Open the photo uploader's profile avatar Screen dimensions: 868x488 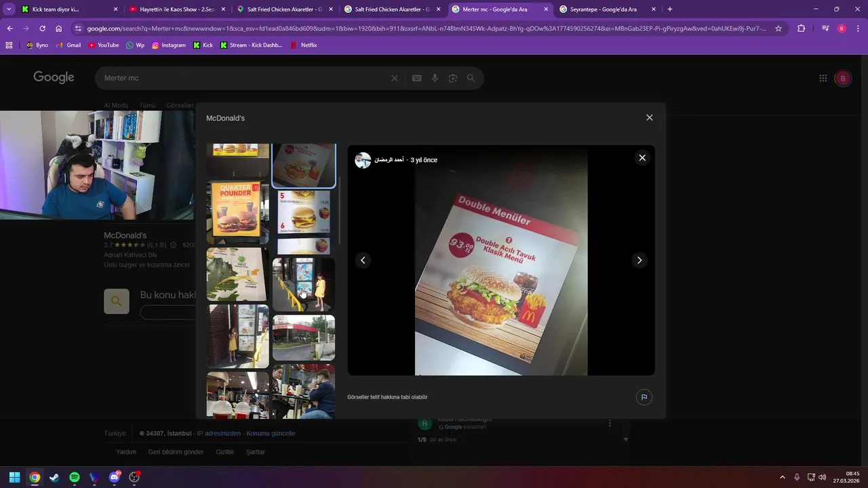(x=363, y=160)
